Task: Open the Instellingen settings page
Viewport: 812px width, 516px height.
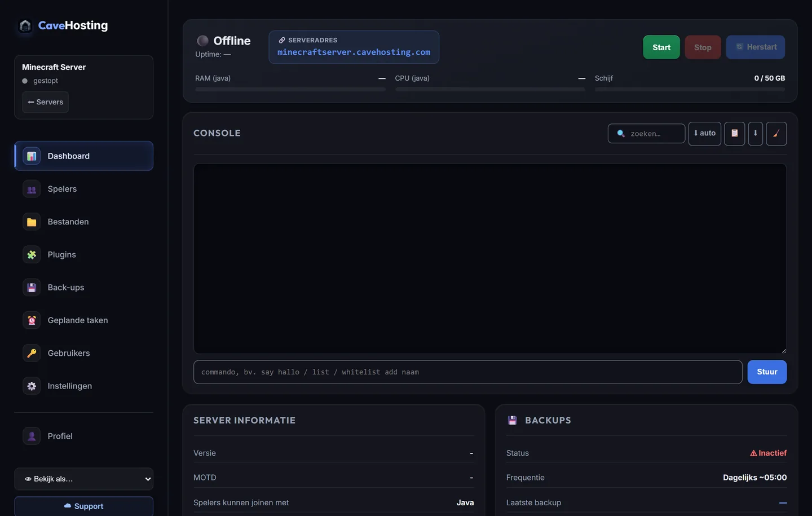Action: pyautogui.click(x=83, y=386)
